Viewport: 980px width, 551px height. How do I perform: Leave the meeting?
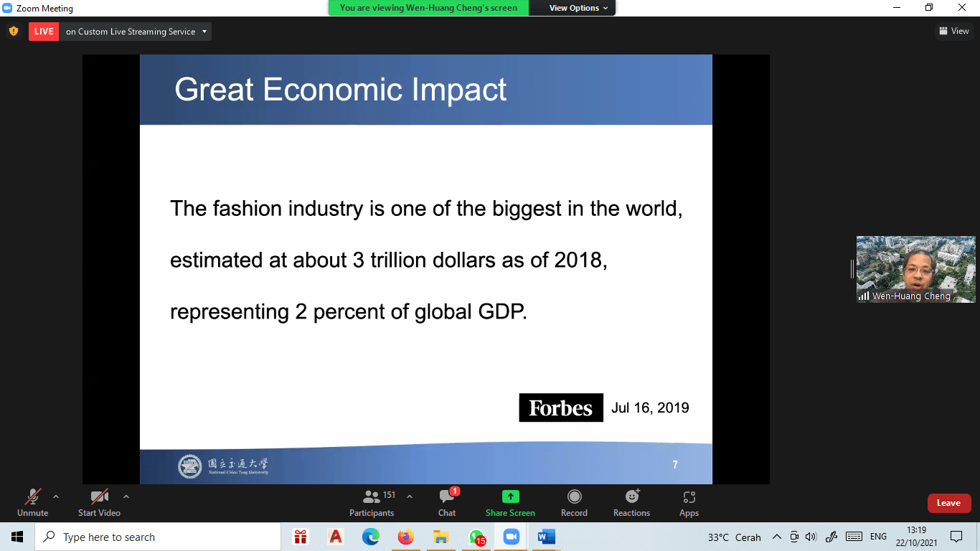point(948,503)
